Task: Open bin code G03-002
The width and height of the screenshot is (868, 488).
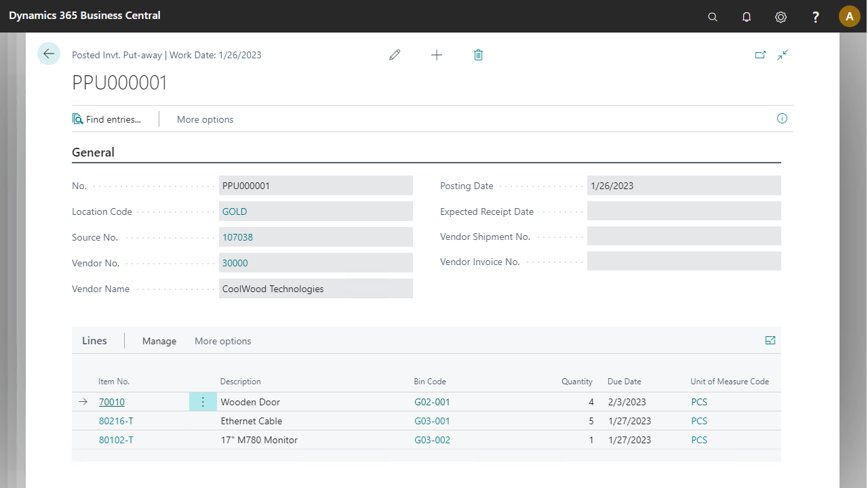Action: (x=432, y=440)
